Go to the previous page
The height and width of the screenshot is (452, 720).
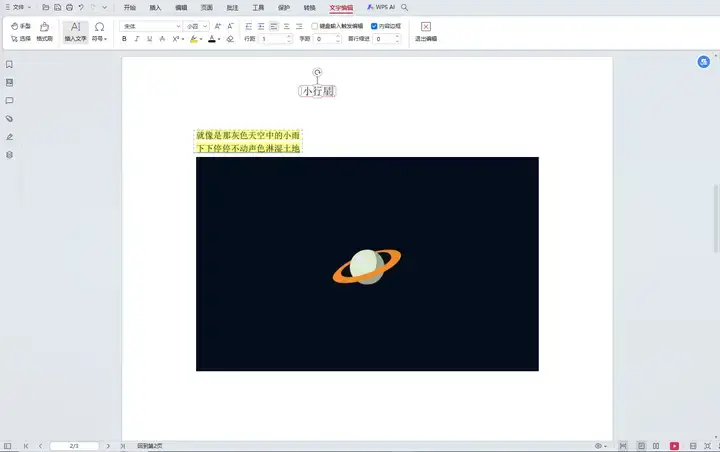(40, 446)
